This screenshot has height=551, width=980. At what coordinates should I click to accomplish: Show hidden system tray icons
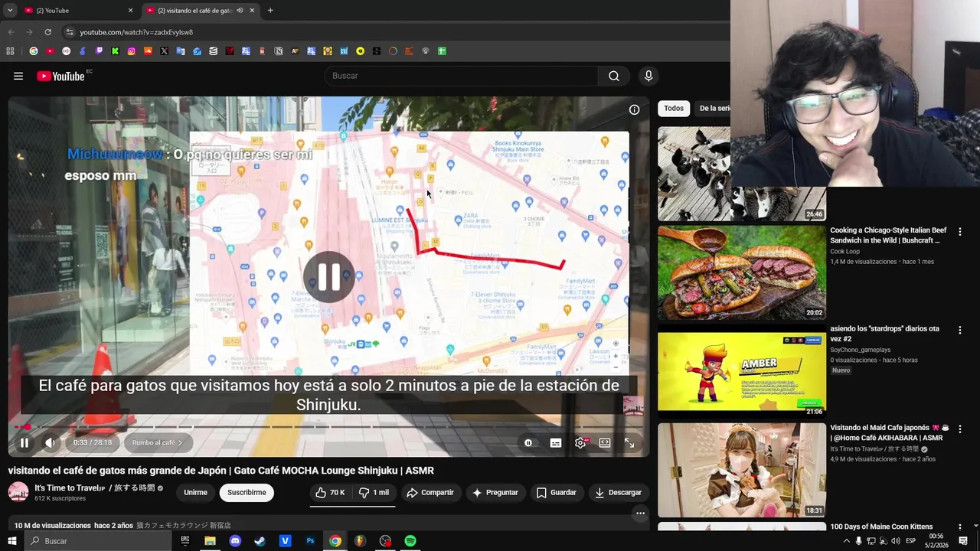tap(847, 541)
